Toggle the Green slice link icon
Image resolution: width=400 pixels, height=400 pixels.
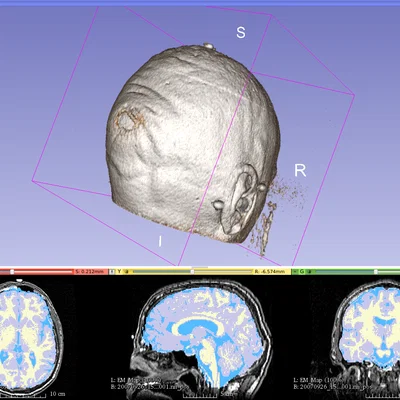(309, 272)
